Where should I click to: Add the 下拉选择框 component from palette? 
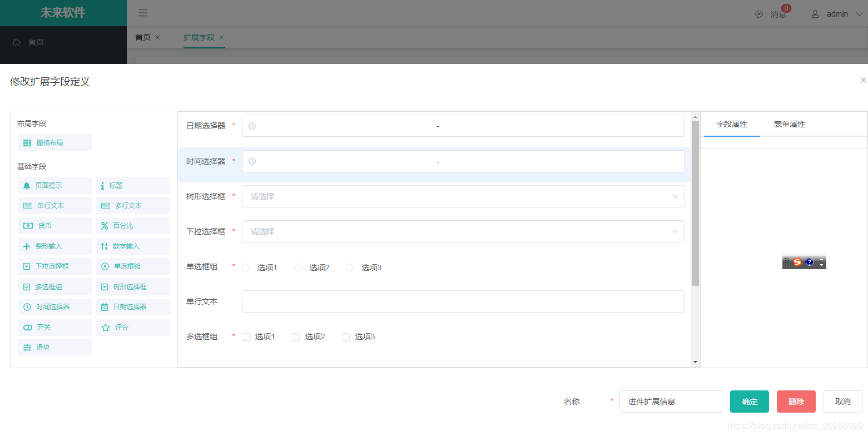tap(55, 266)
